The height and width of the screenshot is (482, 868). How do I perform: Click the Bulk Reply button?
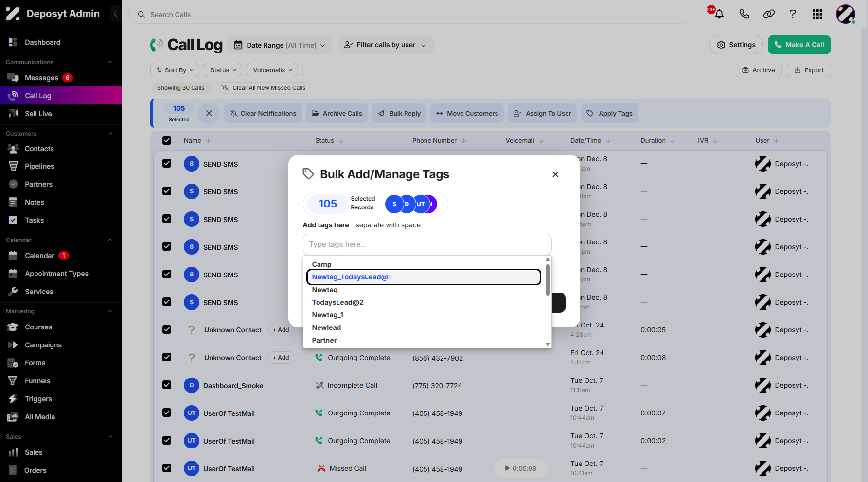(x=399, y=113)
